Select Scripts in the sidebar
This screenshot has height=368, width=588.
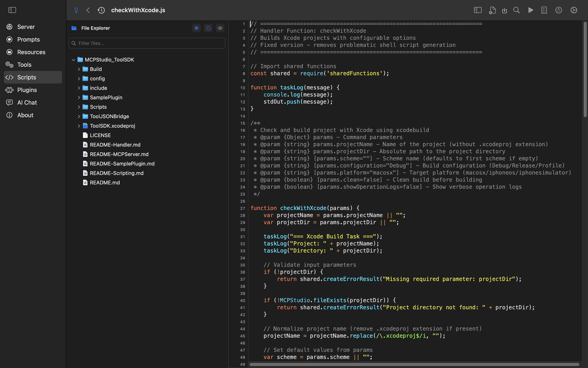pos(33,77)
